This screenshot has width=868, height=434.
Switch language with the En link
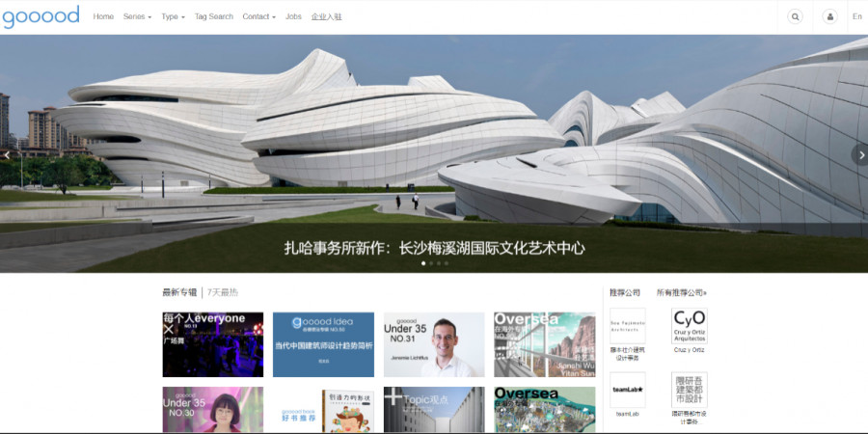pos(857,16)
